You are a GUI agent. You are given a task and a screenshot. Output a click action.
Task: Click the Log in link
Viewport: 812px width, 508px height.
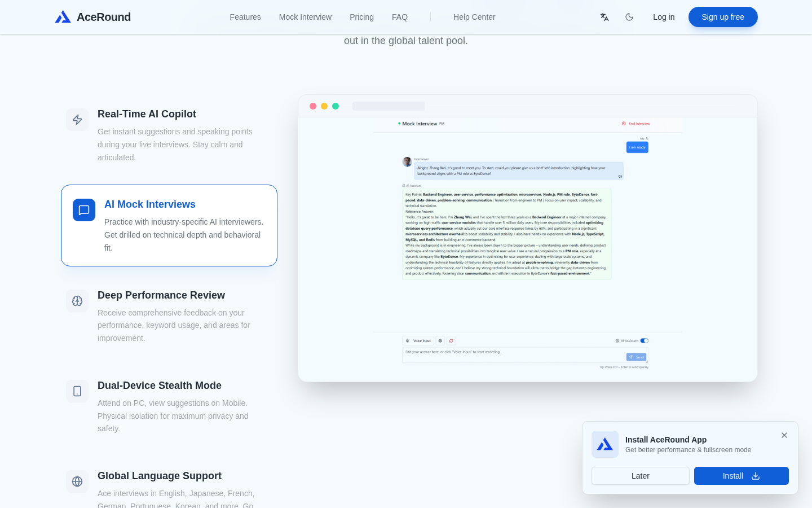(664, 17)
